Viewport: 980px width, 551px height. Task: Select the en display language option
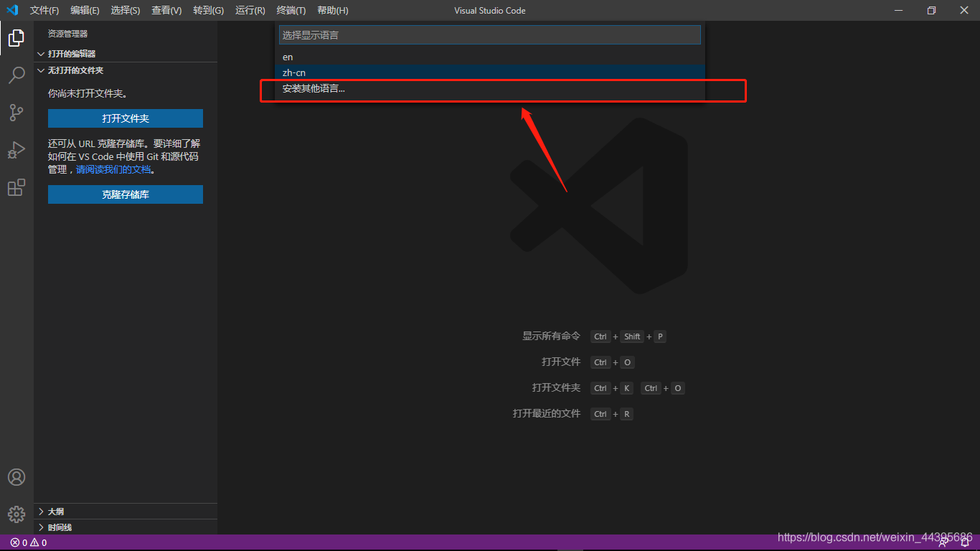click(x=490, y=57)
